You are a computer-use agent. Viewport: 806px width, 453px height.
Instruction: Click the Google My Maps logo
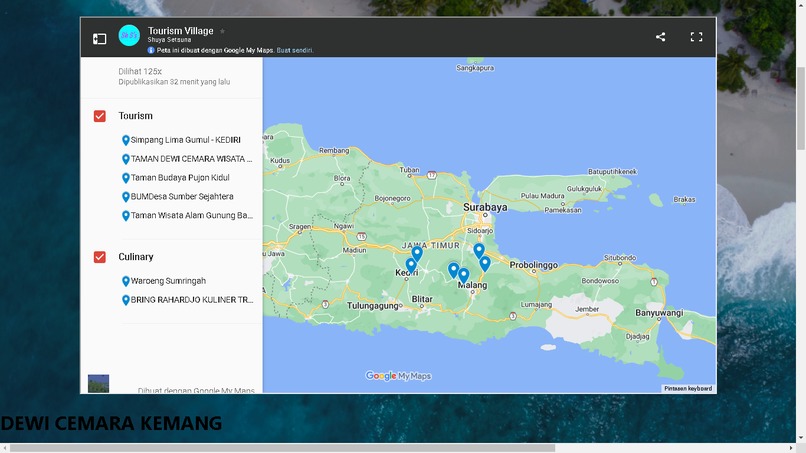coord(398,376)
